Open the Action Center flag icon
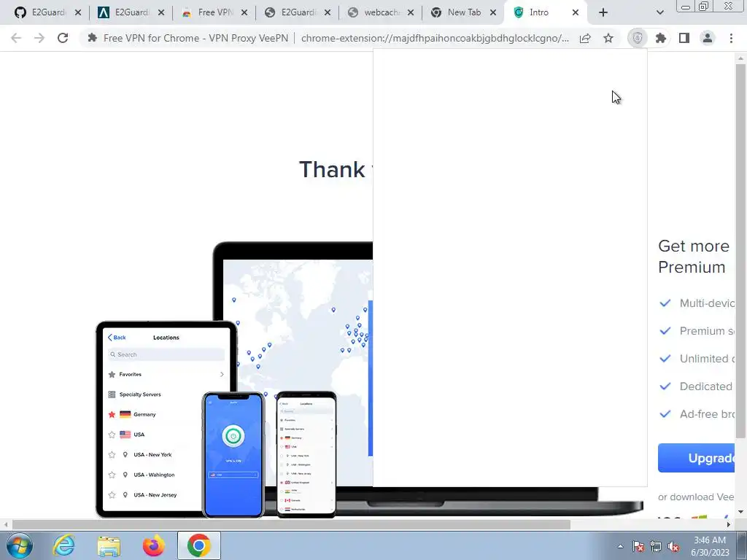This screenshot has height=560, width=747. [638, 546]
